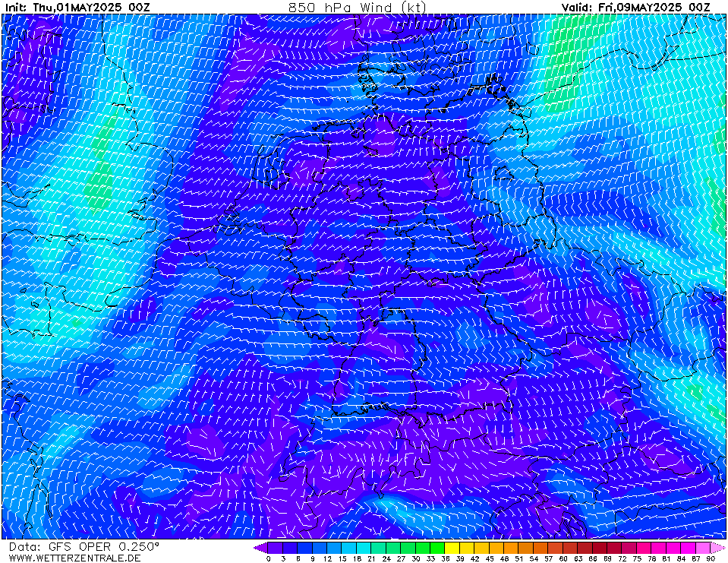The width and height of the screenshot is (728, 563).
Task: Click the cyan swatch between 18 and 21
Action: pyautogui.click(x=364, y=548)
